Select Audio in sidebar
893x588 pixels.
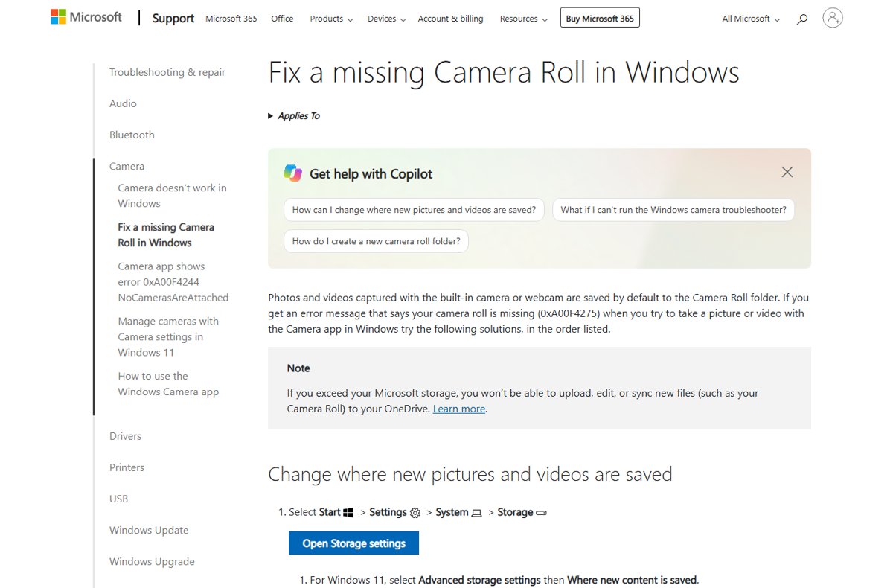tap(123, 103)
